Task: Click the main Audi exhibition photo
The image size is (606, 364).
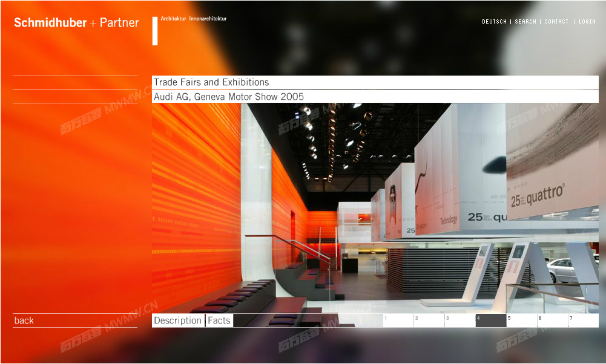Action: pos(375,209)
